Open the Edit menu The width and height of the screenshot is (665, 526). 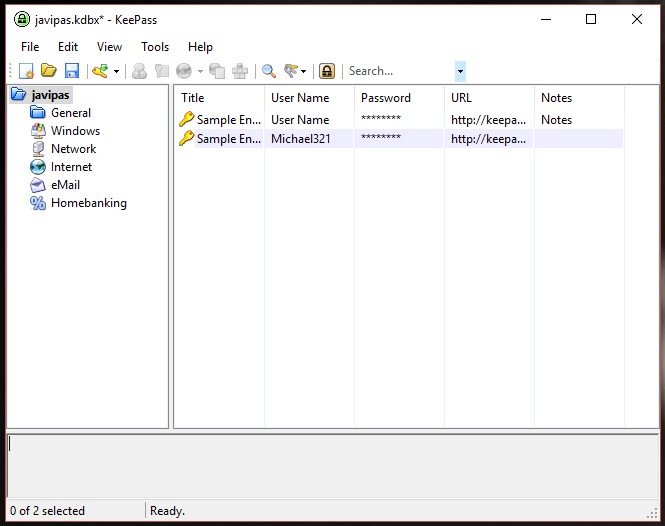pos(68,47)
